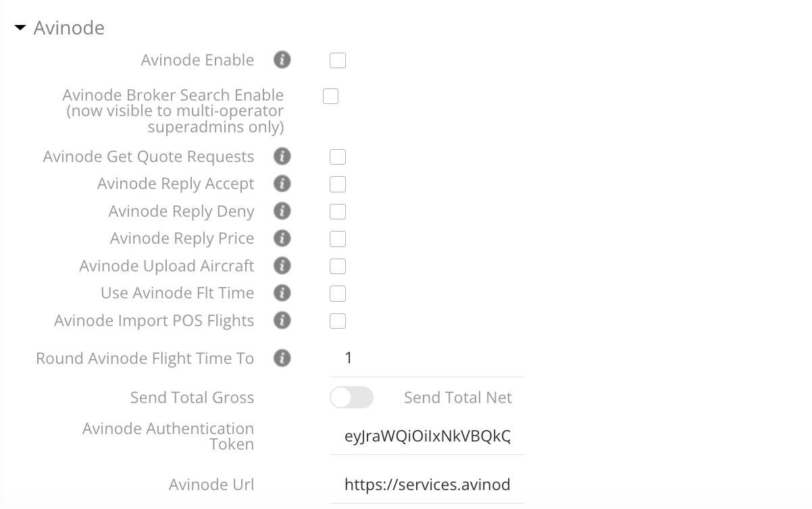Collapse the Avinode section
The width and height of the screenshot is (812, 509).
click(x=20, y=28)
